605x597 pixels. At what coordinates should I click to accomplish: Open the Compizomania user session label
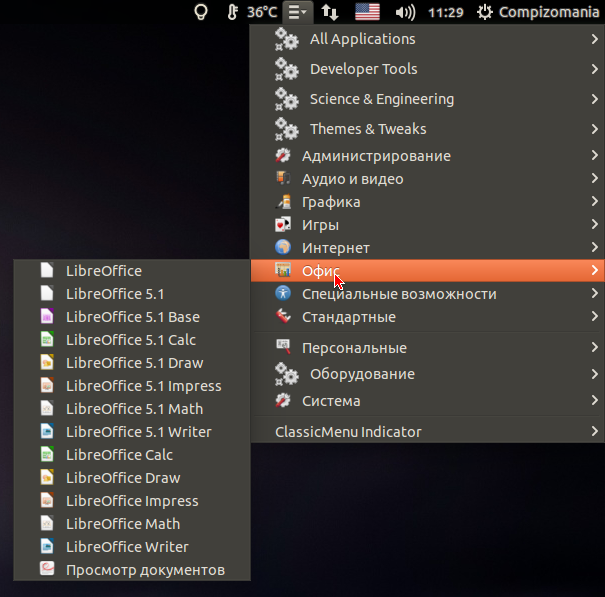(x=549, y=12)
